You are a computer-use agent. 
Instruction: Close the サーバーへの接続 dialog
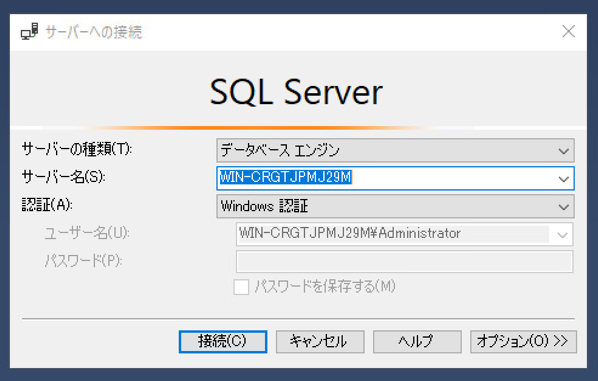(x=568, y=31)
